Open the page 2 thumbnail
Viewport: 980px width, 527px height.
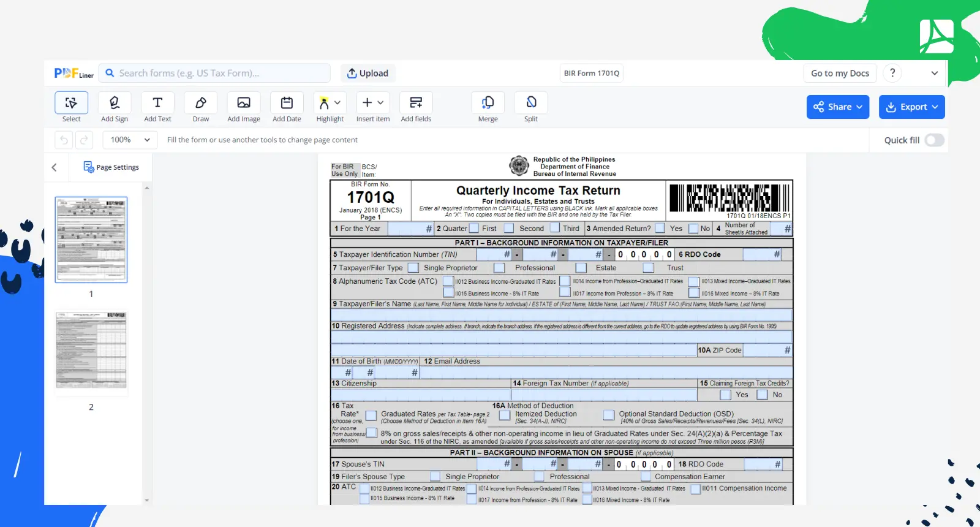[x=91, y=351]
